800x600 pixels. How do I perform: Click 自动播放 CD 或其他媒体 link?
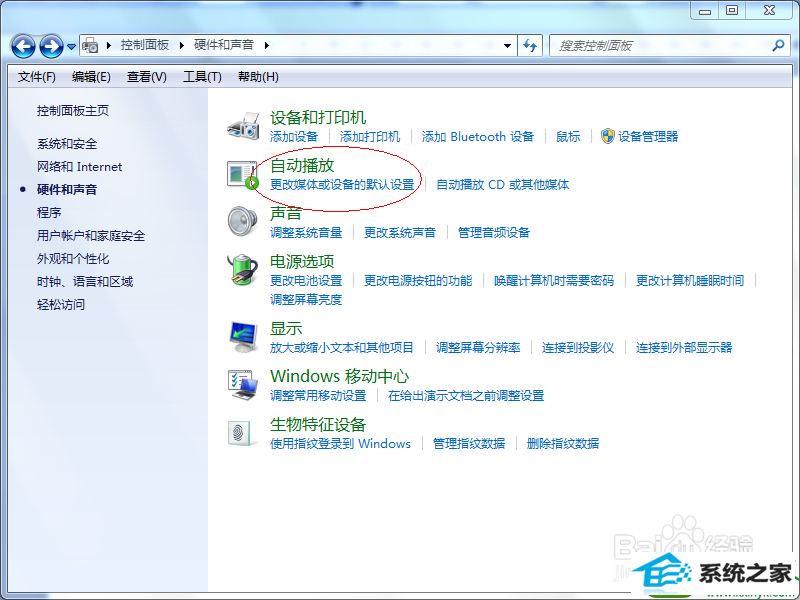click(503, 185)
